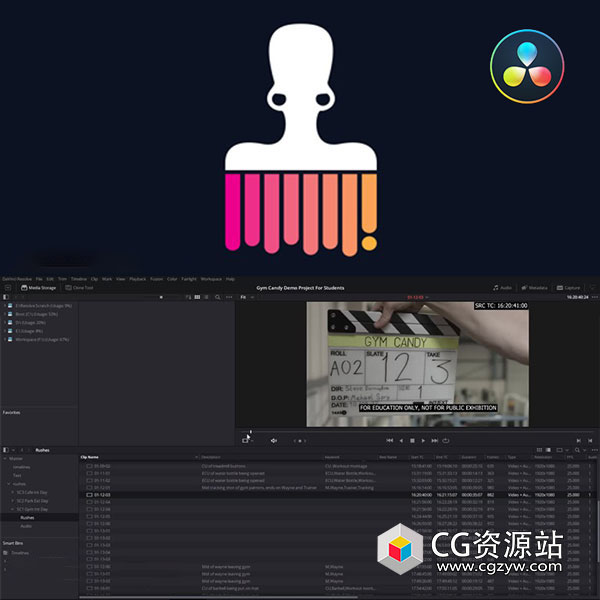Jump to the first frame of clip
The image size is (600, 600).
390,440
